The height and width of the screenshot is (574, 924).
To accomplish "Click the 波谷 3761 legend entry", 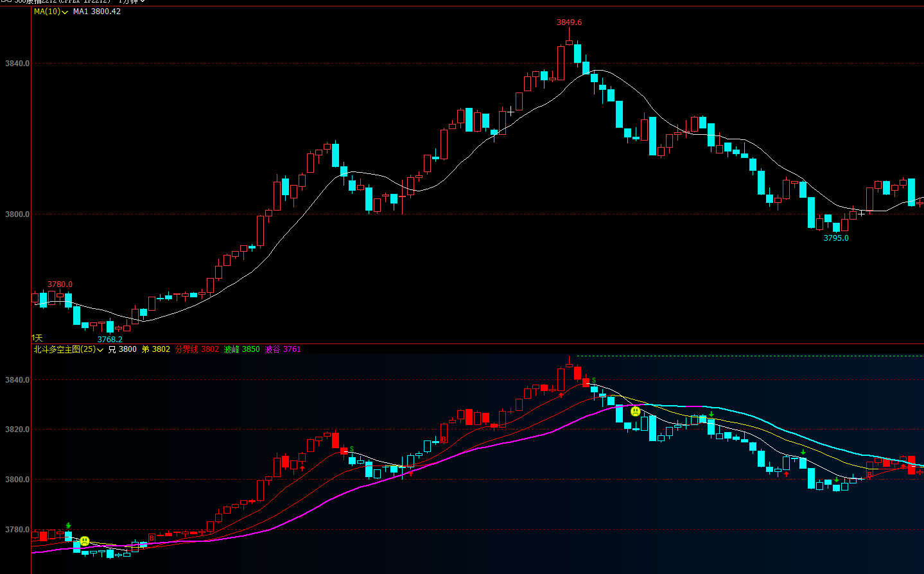I will click(x=283, y=349).
